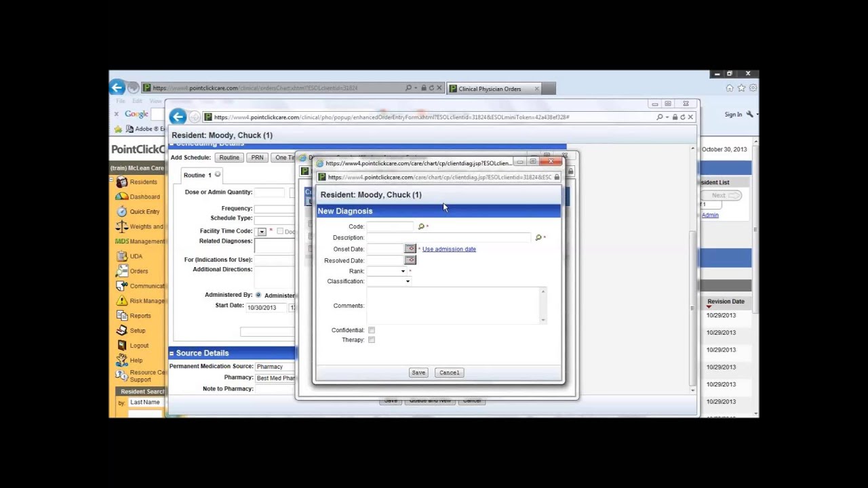Open the Description search magnifier icon
Viewport: 868px width, 488px height.
(x=538, y=237)
